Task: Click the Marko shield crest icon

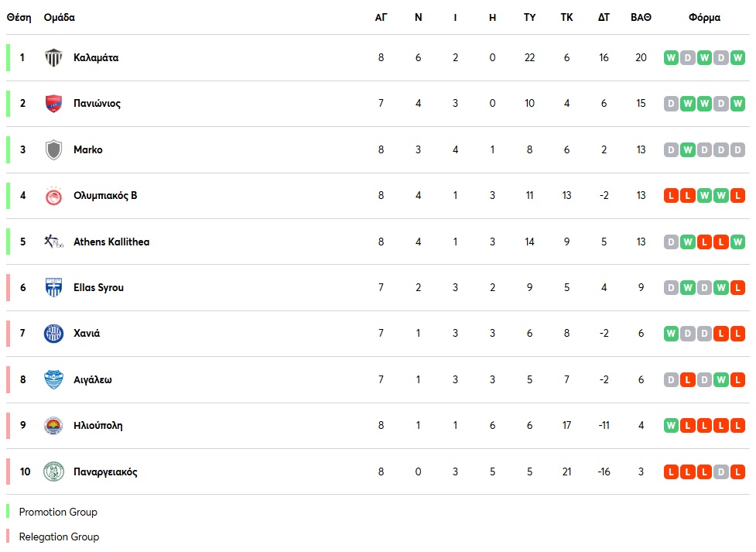Action: click(x=53, y=149)
